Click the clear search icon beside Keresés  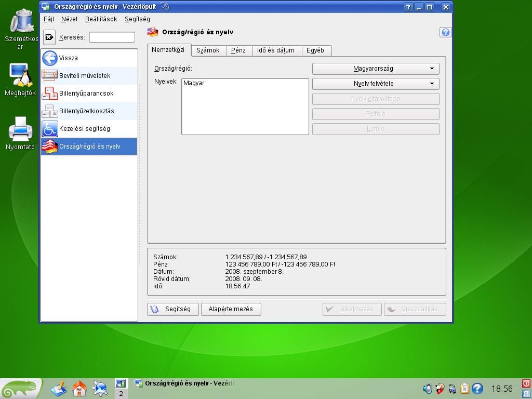[49, 37]
